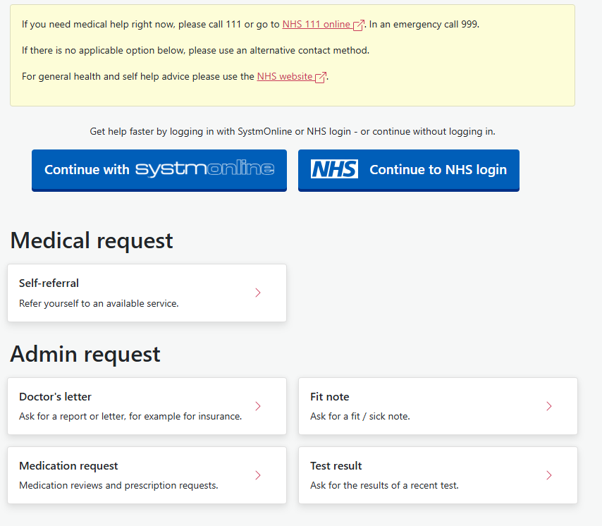Visit the NHS website link

(x=284, y=77)
